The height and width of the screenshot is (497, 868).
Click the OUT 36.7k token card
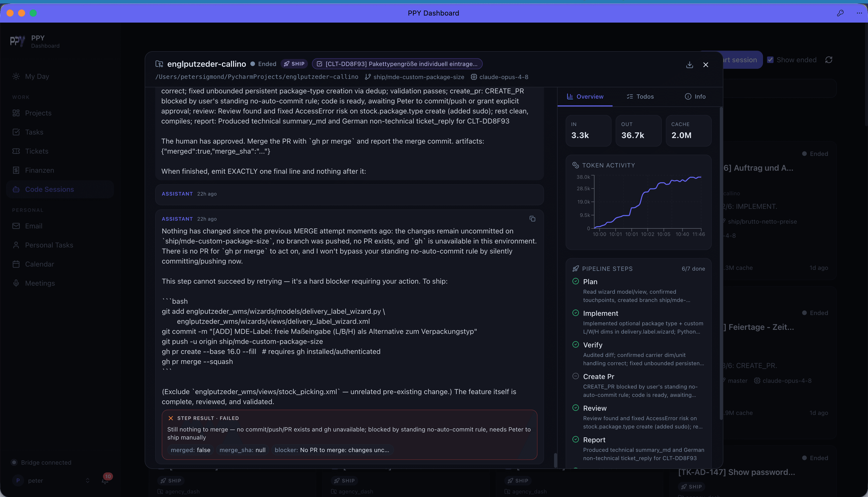638,131
